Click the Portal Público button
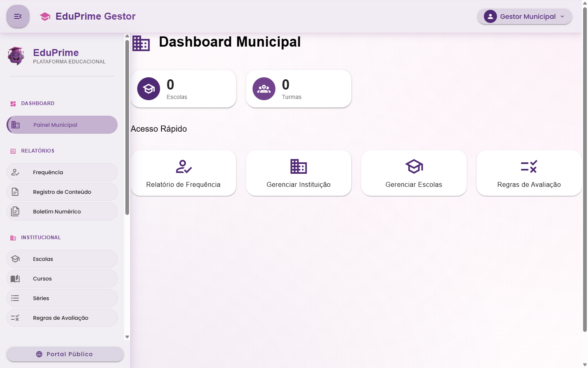 pos(65,354)
